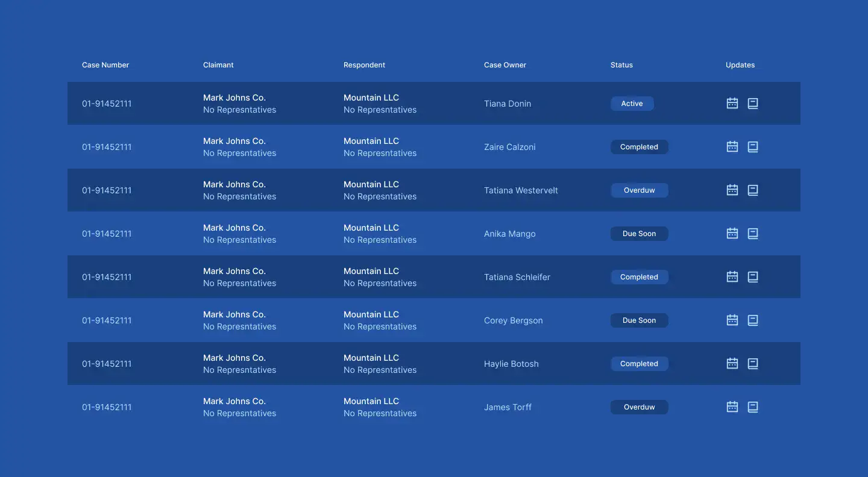Select the Overduw badge in James Torff's row
This screenshot has width=868, height=477.
tap(640, 407)
